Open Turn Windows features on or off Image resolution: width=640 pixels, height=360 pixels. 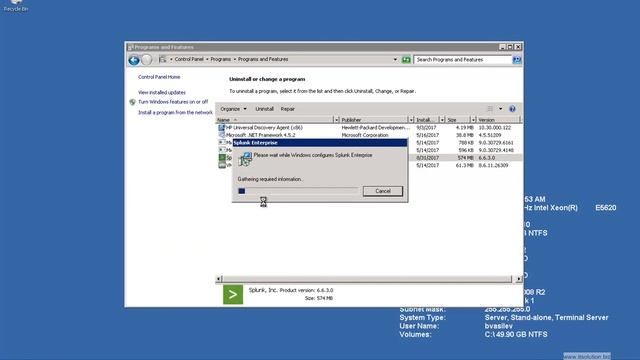[x=173, y=102]
